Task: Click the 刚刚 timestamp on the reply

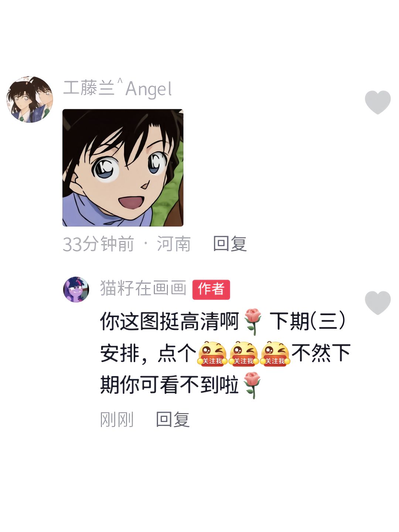Action: [x=117, y=420]
